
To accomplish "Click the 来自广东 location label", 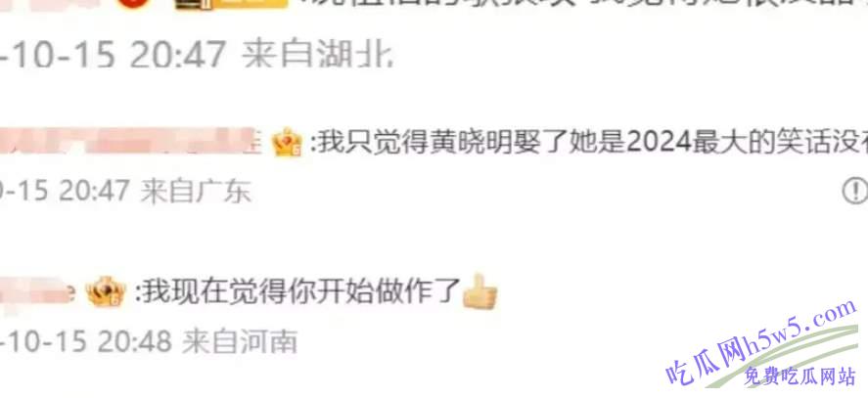I will point(196,192).
